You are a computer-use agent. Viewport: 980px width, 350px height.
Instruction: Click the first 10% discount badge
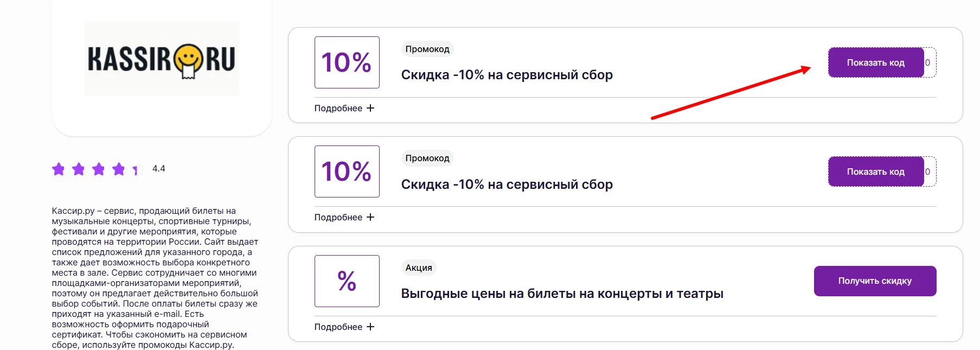(347, 62)
